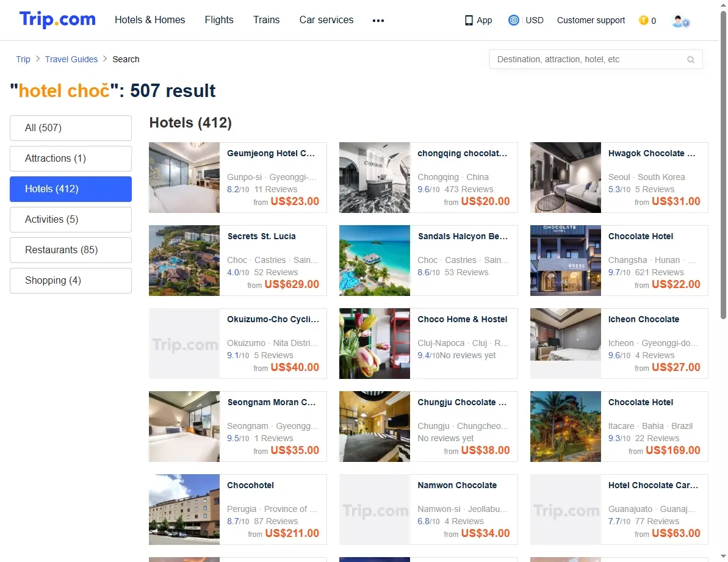Click Chungju Chocolate title
This screenshot has height=562, width=728.
point(462,402)
